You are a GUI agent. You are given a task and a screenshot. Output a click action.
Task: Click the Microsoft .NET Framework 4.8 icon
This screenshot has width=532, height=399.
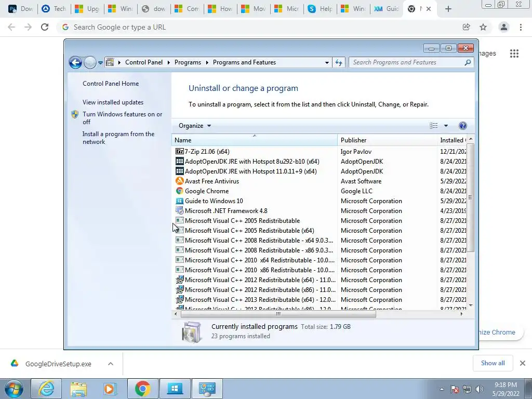pos(179,211)
